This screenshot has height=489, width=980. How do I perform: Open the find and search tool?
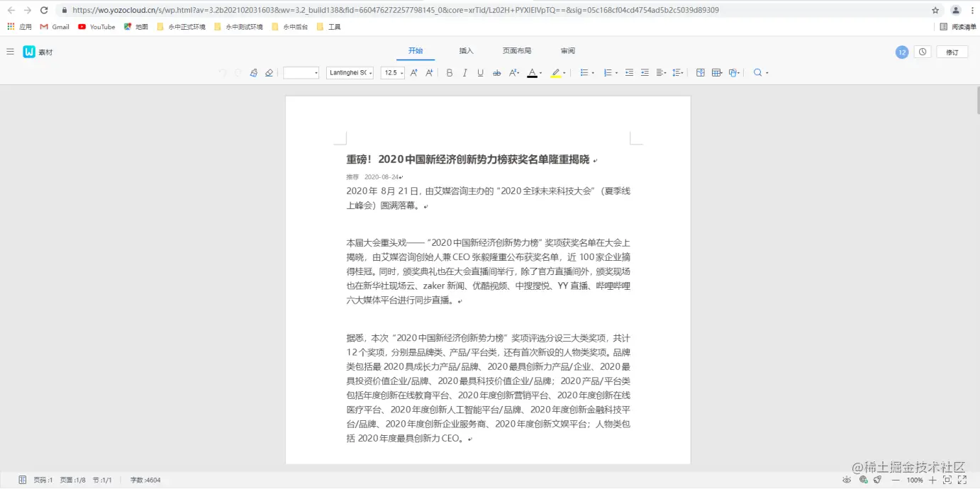[757, 72]
